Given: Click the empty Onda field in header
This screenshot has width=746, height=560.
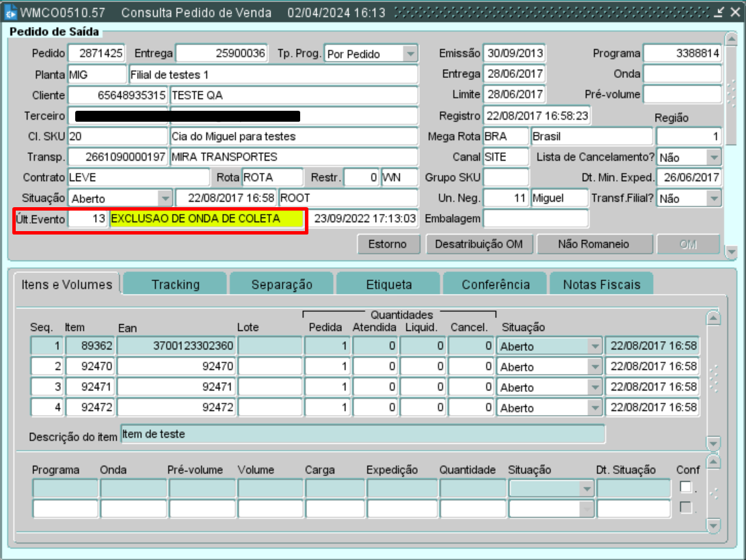Looking at the screenshot, I should click(682, 74).
